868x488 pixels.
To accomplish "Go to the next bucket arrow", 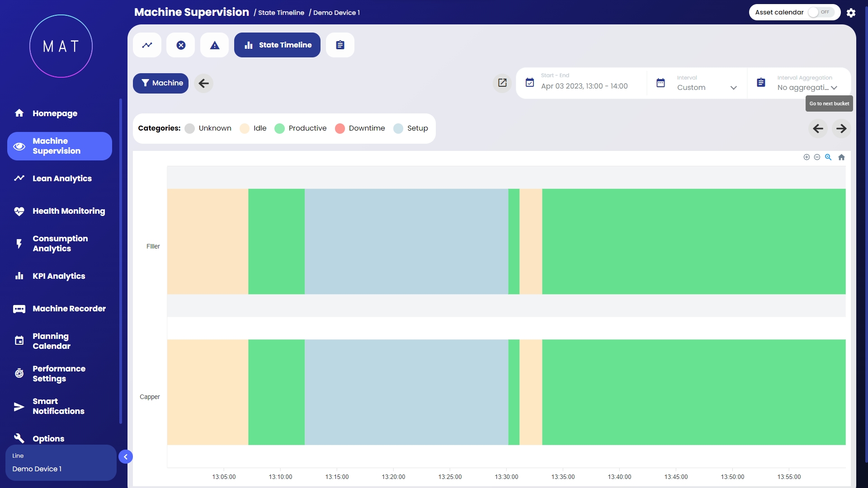I will [x=841, y=129].
